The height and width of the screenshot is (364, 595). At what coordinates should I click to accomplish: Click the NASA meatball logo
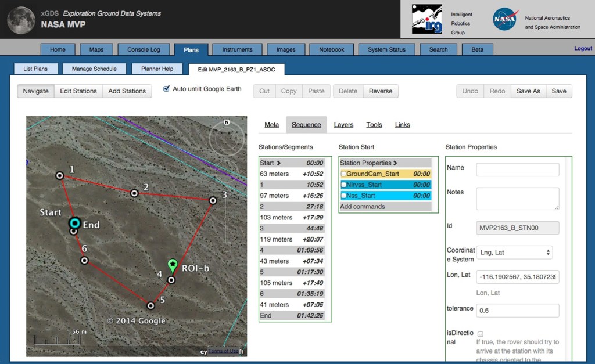click(504, 19)
